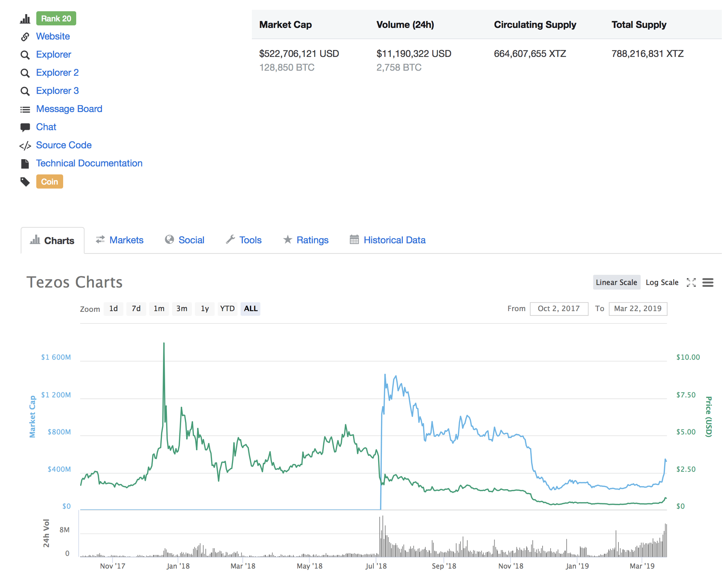Click circulating supply 664,607,655 XTZ
This screenshot has height=578, width=728.
pos(530,54)
